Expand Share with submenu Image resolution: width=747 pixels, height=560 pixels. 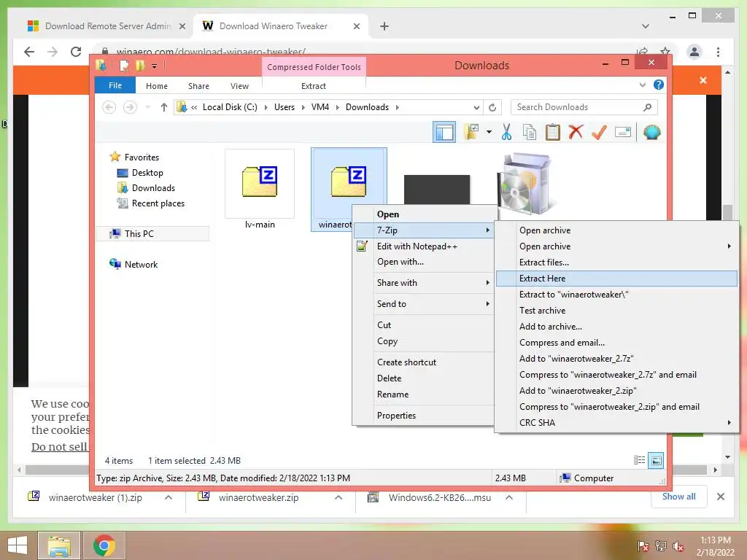[424, 282]
